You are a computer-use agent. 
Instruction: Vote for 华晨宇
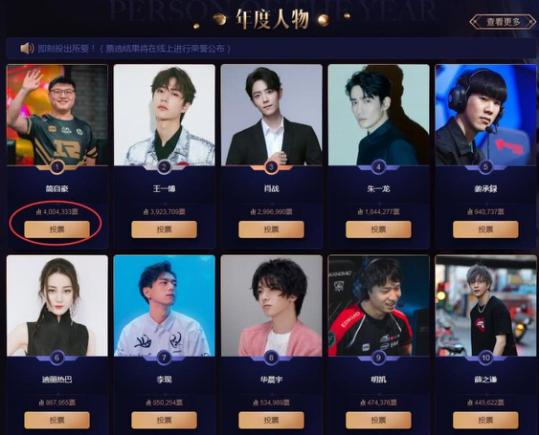coord(271,420)
